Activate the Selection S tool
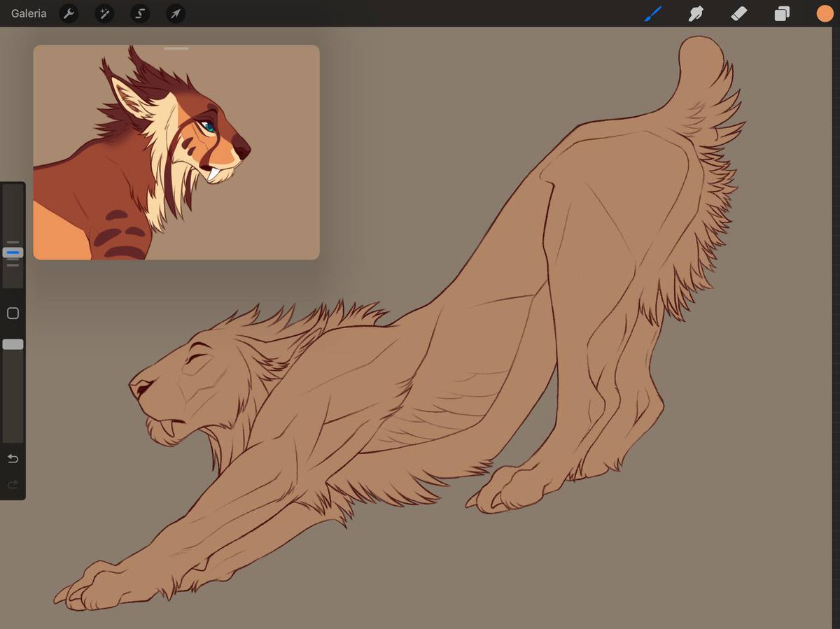This screenshot has height=629, width=840. coord(140,13)
